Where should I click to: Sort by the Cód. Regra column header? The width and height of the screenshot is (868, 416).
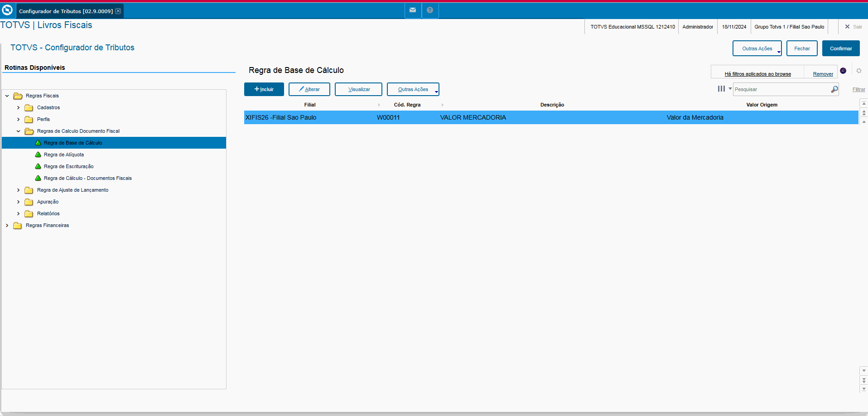coord(407,105)
